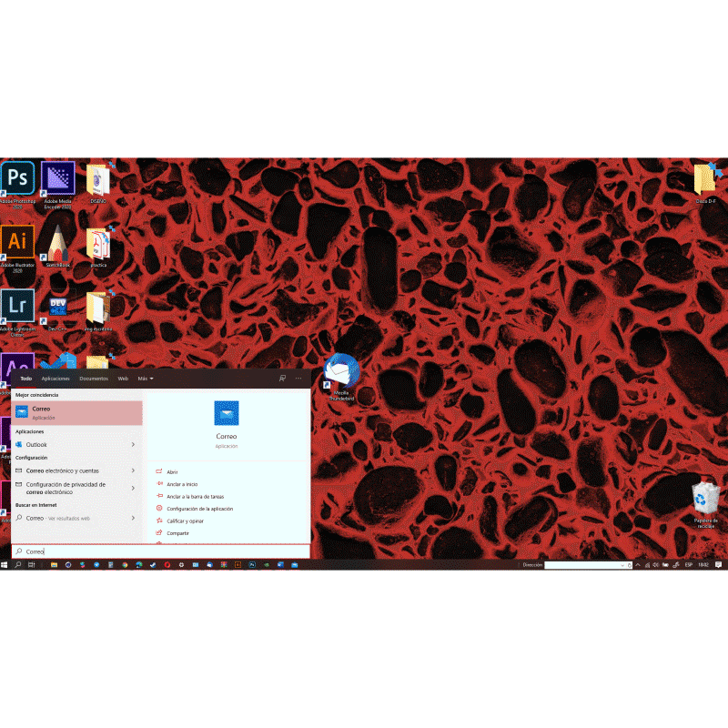Open Adobe Media Encoder desktop icon
728x728 pixels.
point(58,177)
